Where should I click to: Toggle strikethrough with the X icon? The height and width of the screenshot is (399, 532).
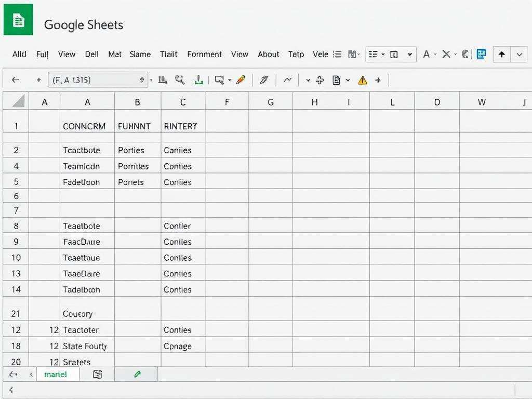click(446, 54)
